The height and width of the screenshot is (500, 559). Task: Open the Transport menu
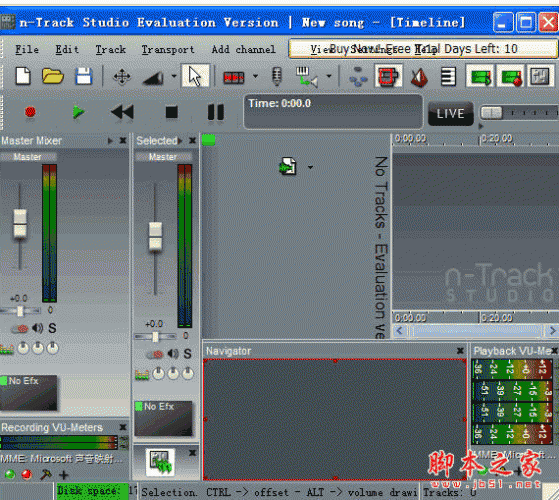tap(168, 50)
